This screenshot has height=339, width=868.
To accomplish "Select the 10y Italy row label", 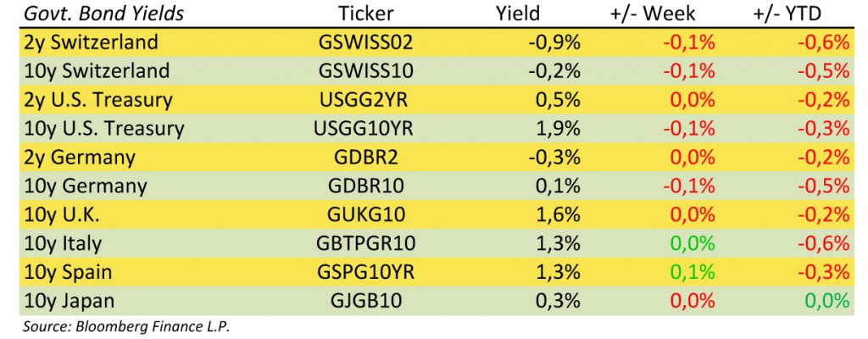I will click(x=63, y=244).
